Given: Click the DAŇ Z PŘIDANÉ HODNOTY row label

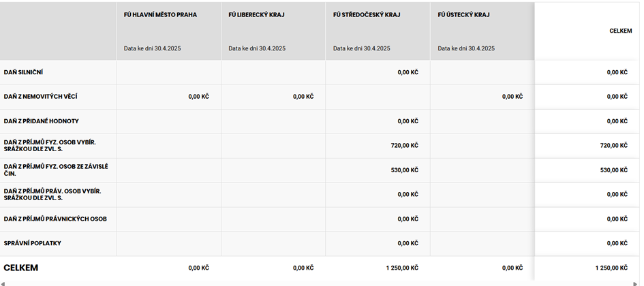Looking at the screenshot, I should coord(41,121).
